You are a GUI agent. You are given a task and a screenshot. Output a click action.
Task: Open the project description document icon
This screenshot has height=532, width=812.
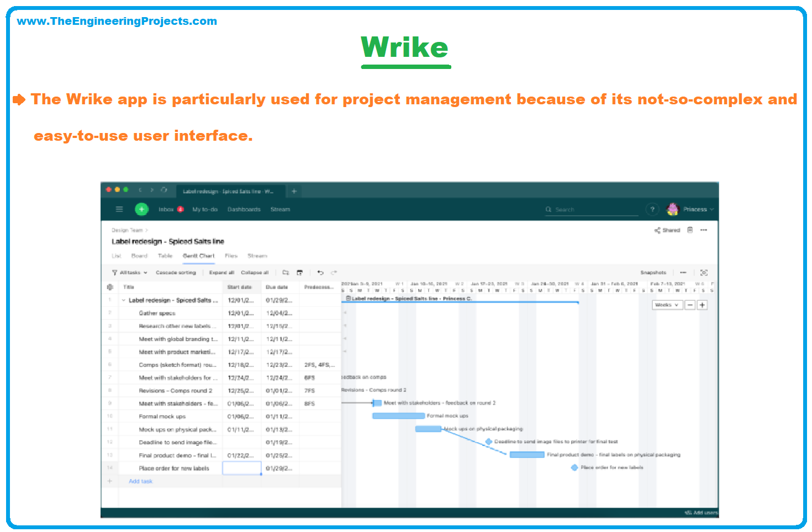(x=690, y=230)
